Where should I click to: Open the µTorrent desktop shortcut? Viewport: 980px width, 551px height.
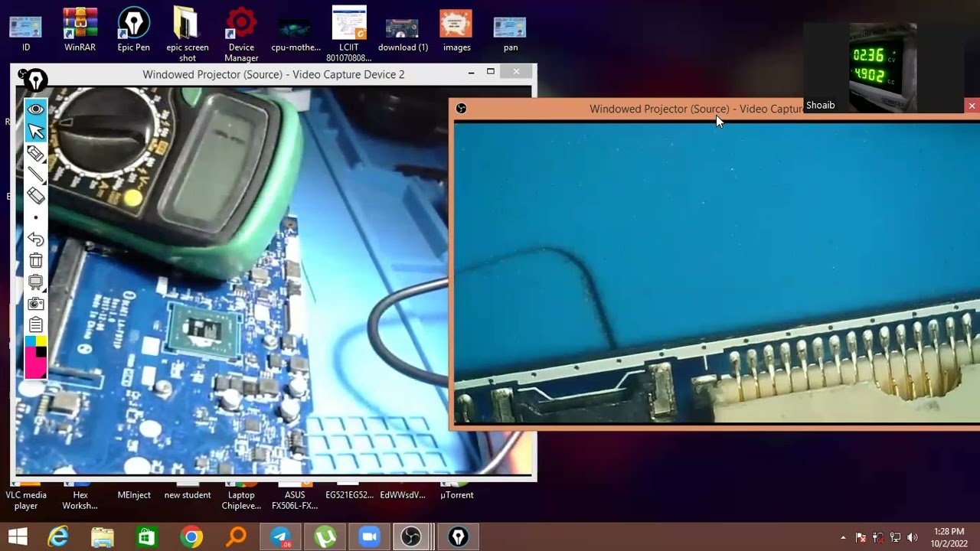pyautogui.click(x=456, y=493)
